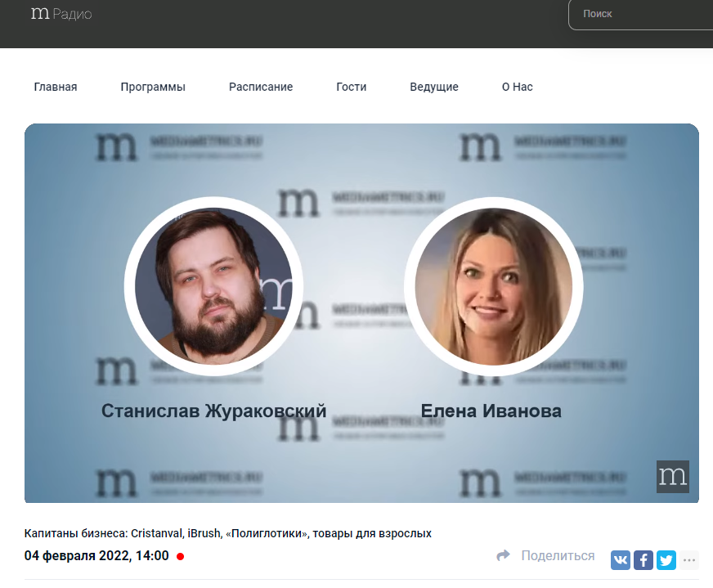
Task: Share via the VK icon
Action: pos(621,560)
